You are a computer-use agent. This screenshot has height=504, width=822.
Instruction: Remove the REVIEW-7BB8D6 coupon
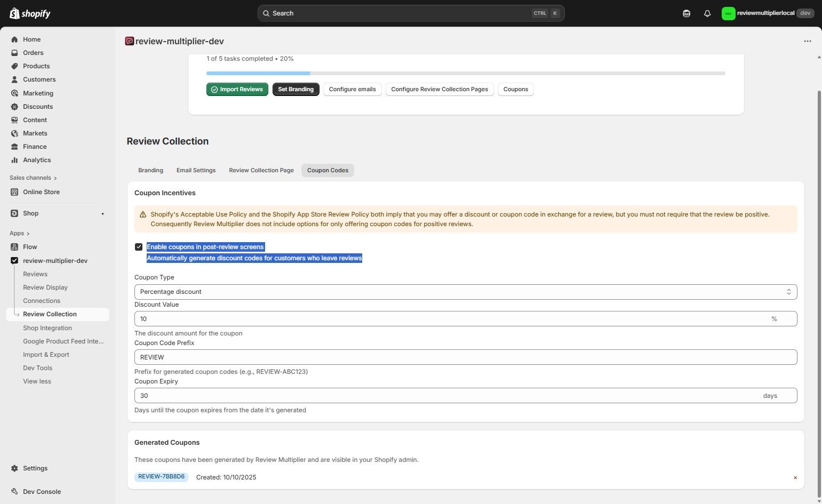(795, 477)
